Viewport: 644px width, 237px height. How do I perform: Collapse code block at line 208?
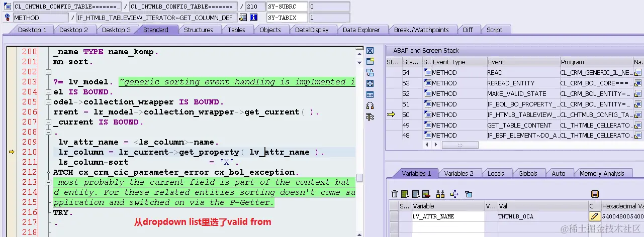point(48,132)
